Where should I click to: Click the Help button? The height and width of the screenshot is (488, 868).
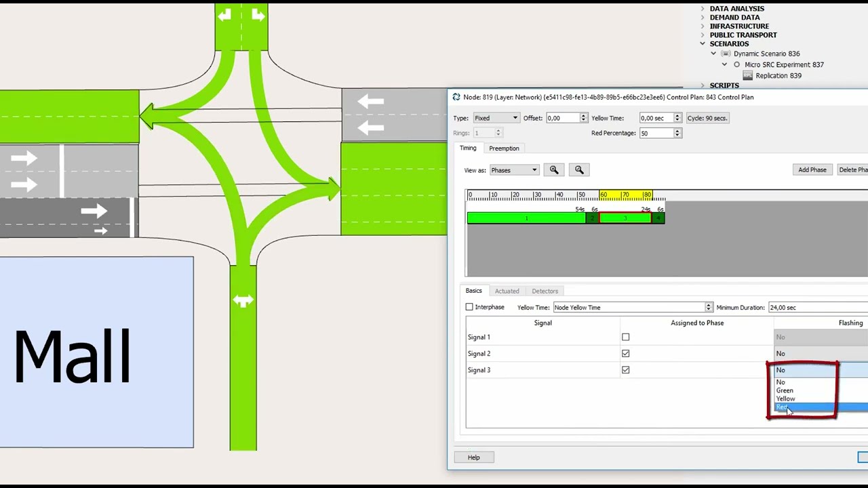click(473, 457)
